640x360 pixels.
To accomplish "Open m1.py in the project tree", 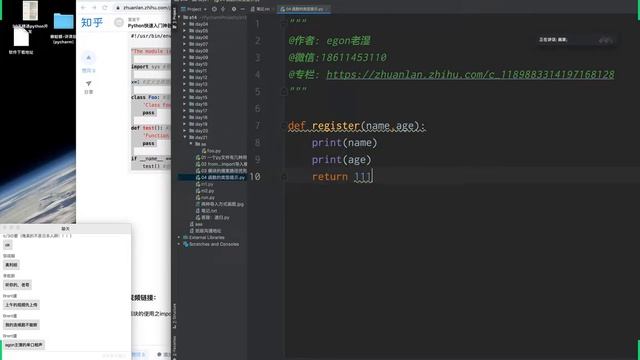I will 205,184.
